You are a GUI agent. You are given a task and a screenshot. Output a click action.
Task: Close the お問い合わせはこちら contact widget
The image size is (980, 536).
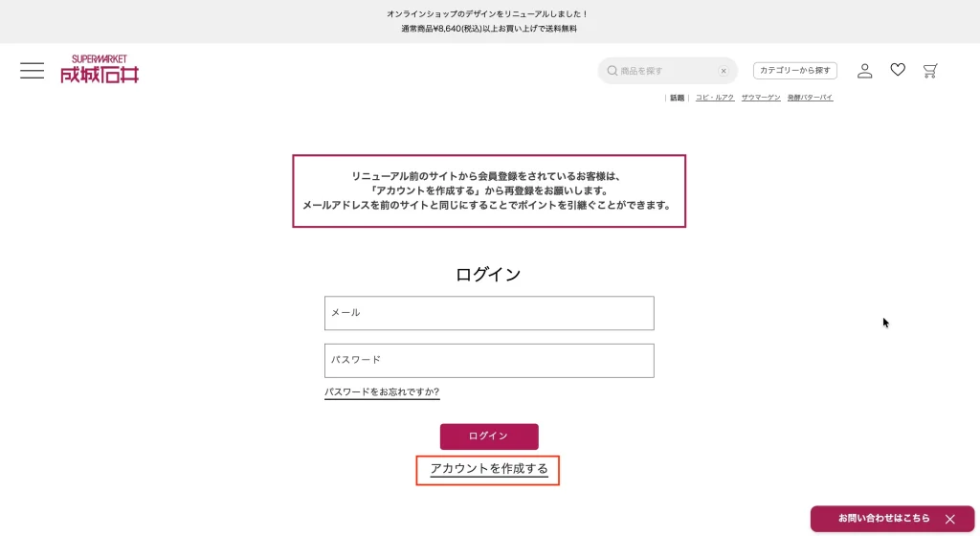[950, 519]
